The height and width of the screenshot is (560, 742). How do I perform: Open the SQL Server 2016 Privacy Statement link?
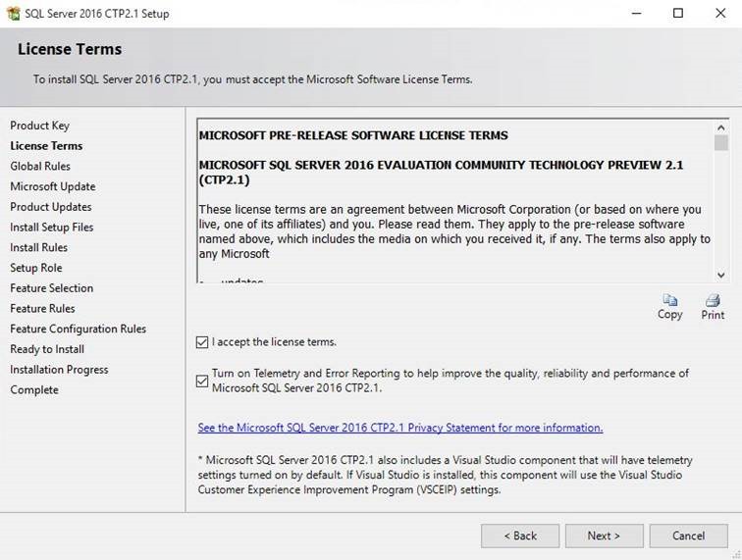tap(400, 428)
